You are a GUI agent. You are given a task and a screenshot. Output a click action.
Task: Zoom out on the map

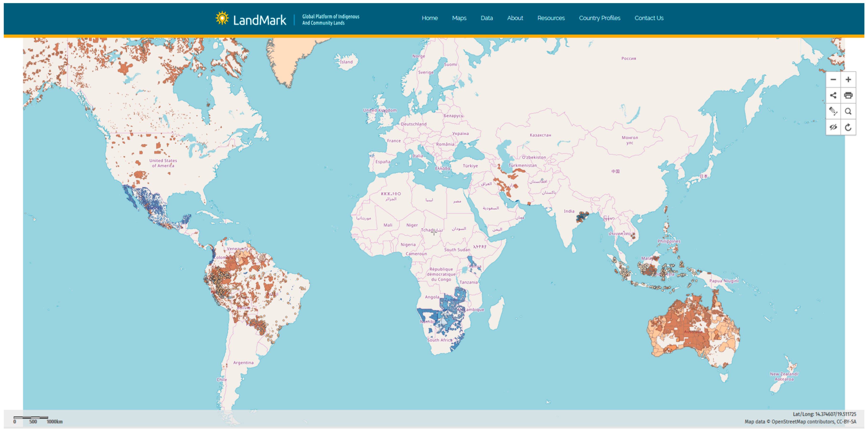[x=833, y=80]
